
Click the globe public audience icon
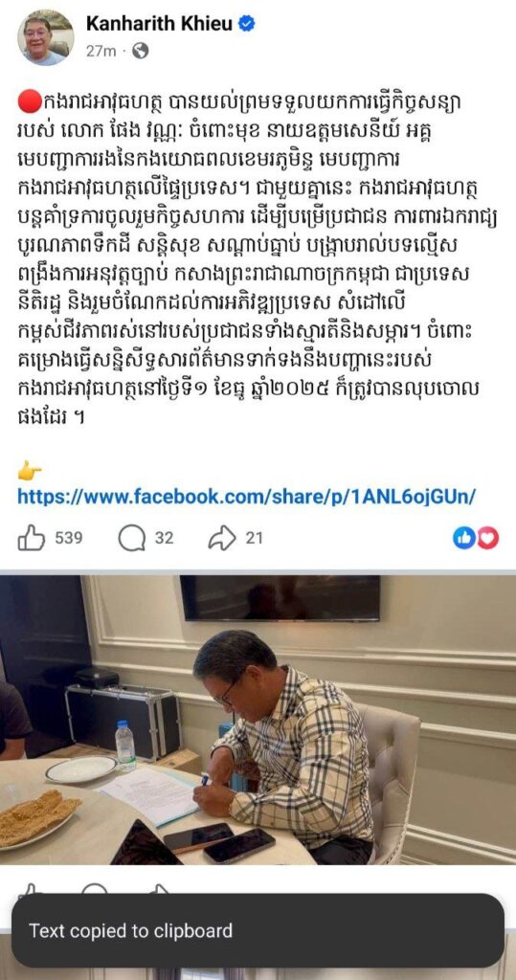tap(140, 52)
